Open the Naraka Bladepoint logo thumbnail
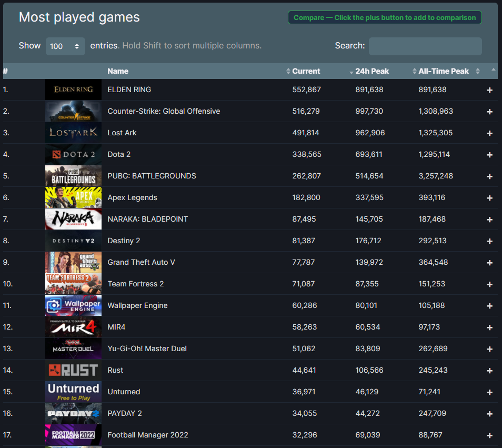 pyautogui.click(x=73, y=219)
